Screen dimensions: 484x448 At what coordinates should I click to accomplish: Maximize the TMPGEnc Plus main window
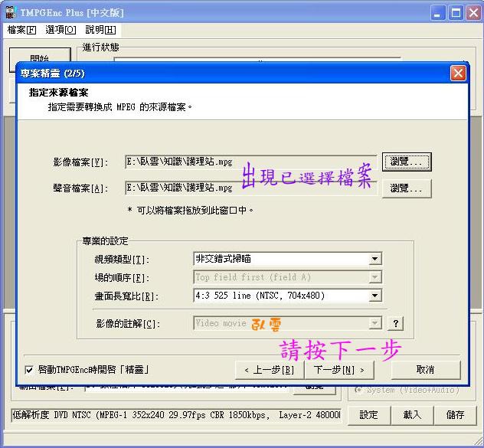coord(456,13)
